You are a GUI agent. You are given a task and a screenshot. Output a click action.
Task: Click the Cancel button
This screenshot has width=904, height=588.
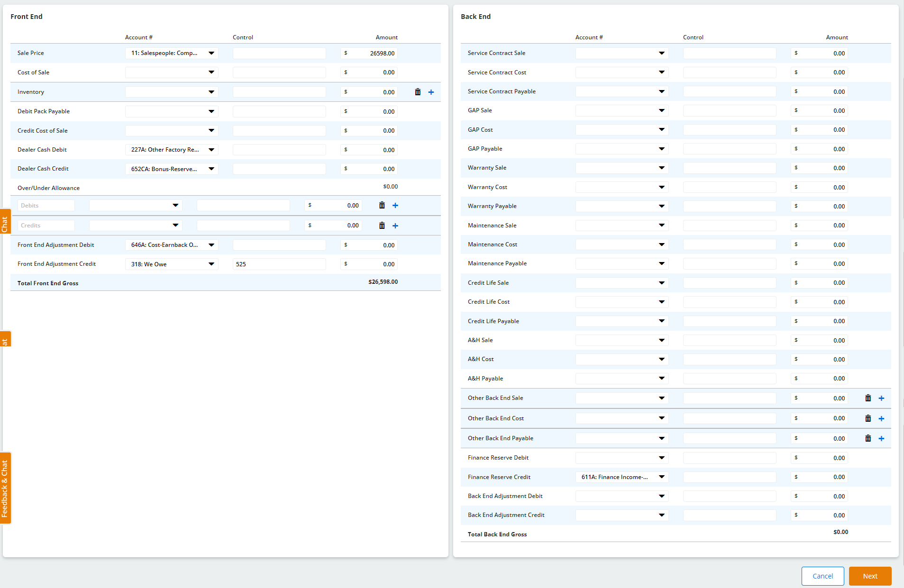[822, 576]
